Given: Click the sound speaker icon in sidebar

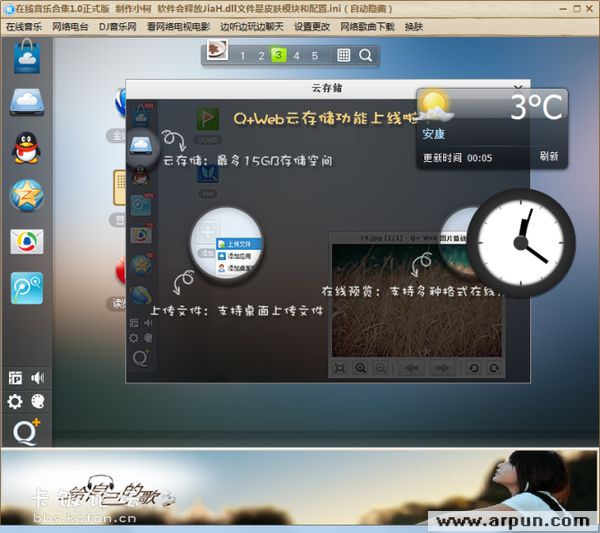Looking at the screenshot, I should [x=38, y=377].
